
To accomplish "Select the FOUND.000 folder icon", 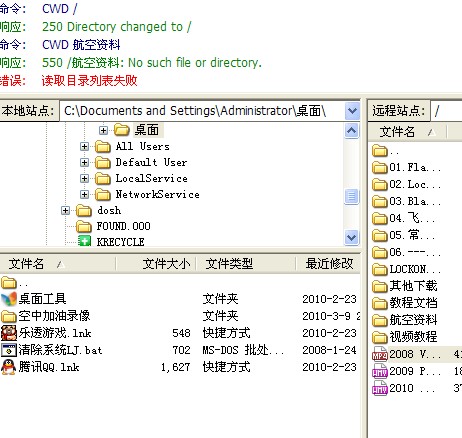I will point(84,226).
